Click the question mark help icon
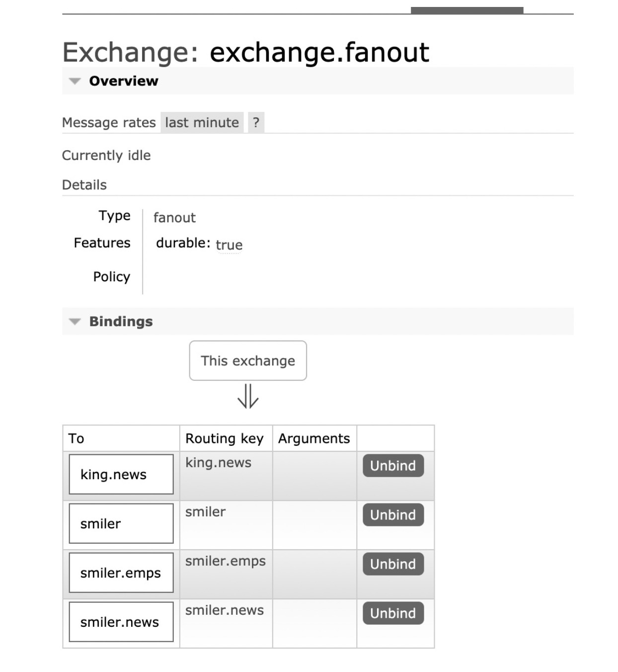This screenshot has width=618, height=672. click(256, 123)
